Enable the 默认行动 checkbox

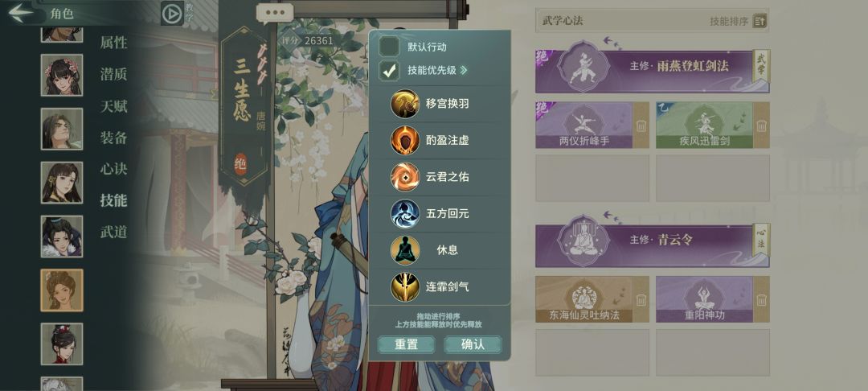pos(389,47)
